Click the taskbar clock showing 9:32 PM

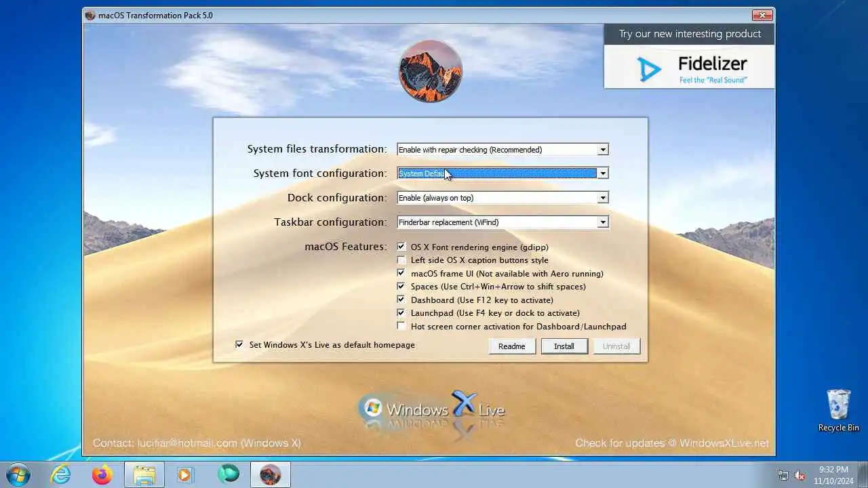pos(833,474)
